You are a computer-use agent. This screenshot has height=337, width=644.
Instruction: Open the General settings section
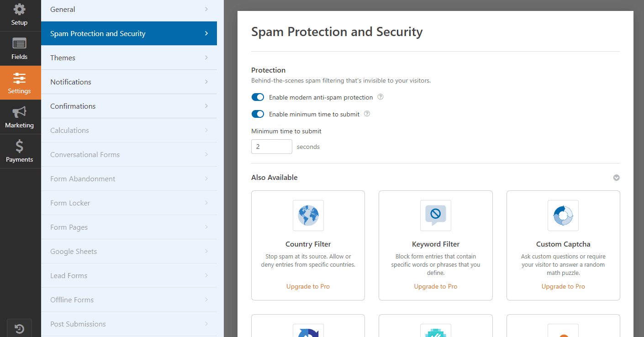point(129,10)
